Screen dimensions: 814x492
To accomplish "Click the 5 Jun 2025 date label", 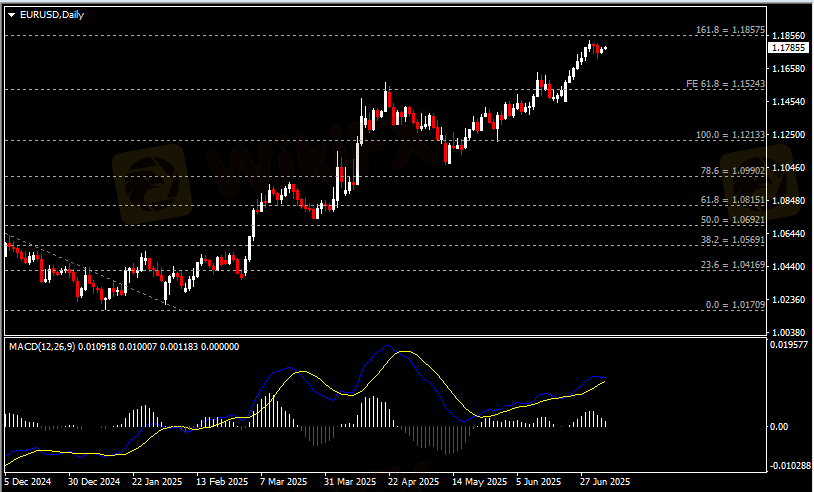I will click(539, 482).
